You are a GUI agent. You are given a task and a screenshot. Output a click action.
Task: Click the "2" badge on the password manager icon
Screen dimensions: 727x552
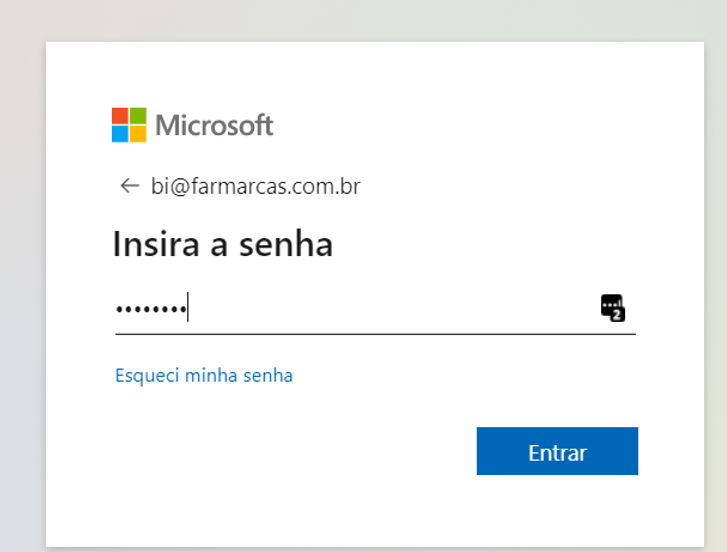click(x=617, y=314)
